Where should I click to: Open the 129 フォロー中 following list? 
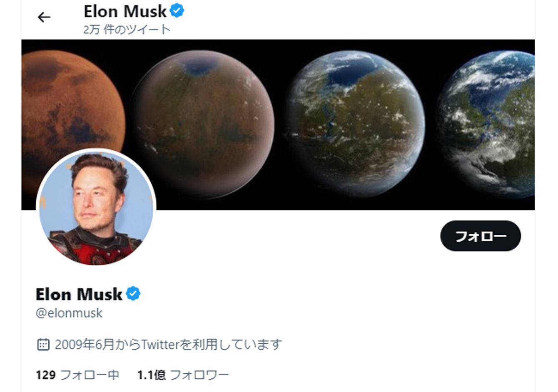point(78,375)
